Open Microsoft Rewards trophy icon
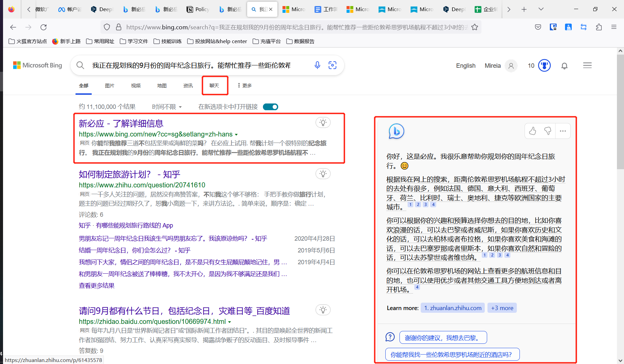624x364 pixels. [x=544, y=65]
